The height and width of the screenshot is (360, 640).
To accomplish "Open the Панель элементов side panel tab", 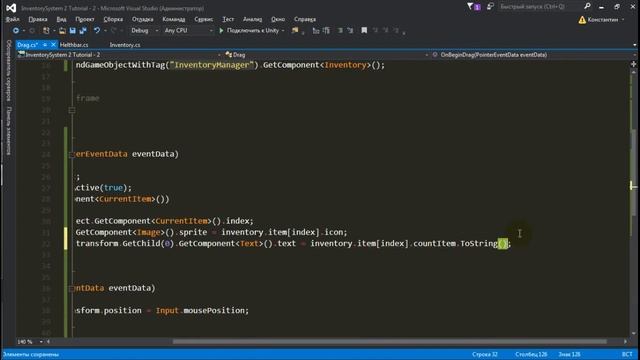I will pos(9,131).
